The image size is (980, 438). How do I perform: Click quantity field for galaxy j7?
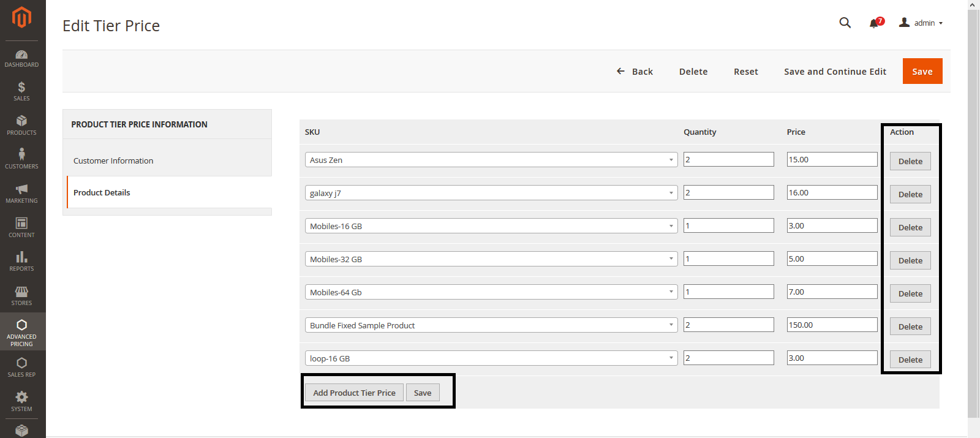coord(729,192)
